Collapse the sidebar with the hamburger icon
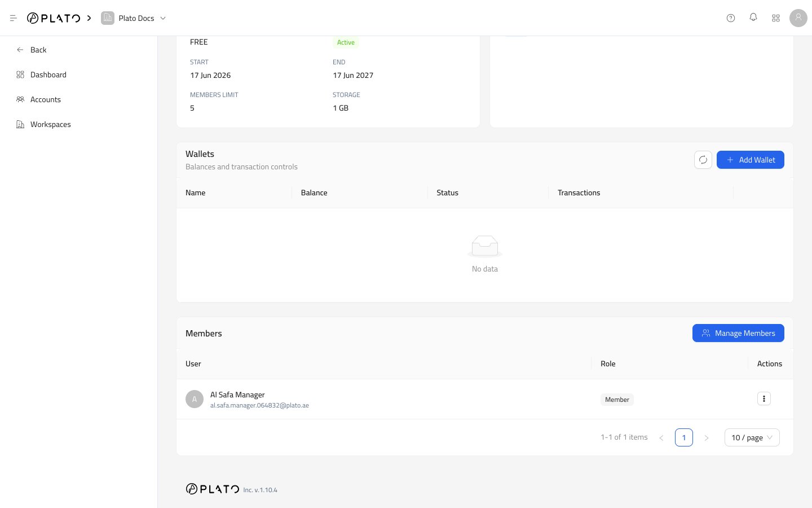 tap(14, 18)
